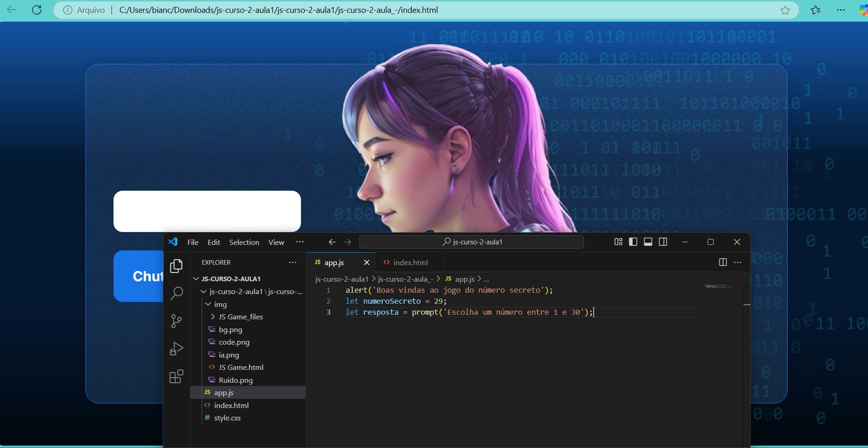868x448 pixels.
Task: Click the blue Chutar button on the webpage
Action: coord(138,276)
